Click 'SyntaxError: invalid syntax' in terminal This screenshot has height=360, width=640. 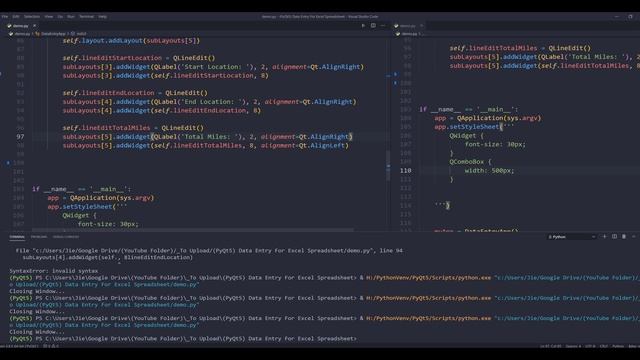click(x=53, y=271)
